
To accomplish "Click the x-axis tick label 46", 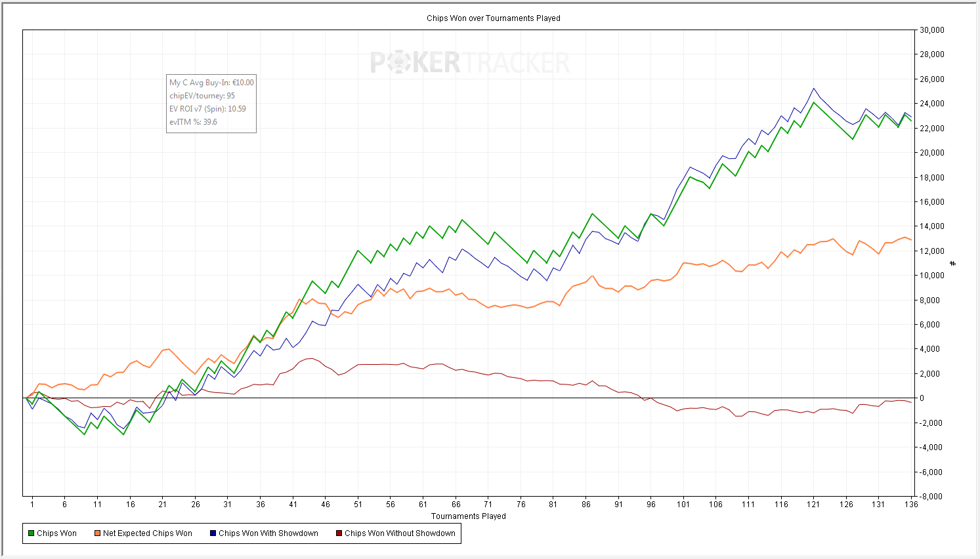I will (326, 505).
